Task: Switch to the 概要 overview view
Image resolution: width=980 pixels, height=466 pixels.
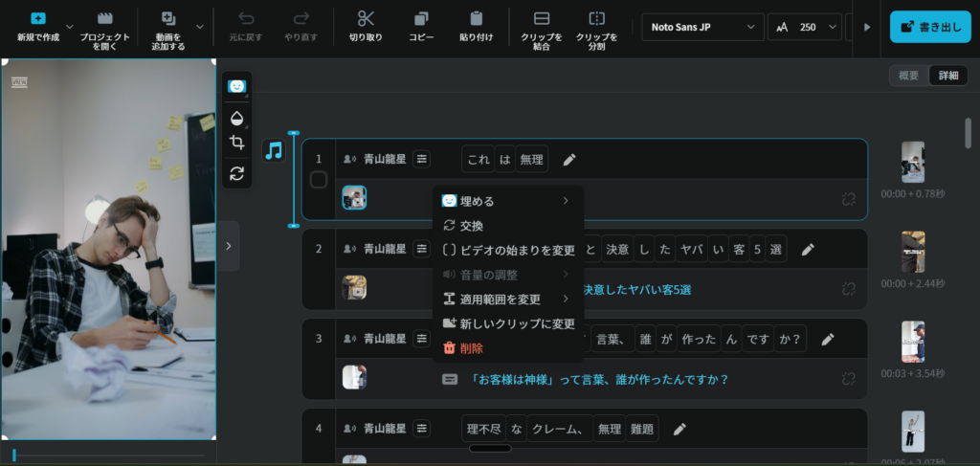Action: (x=908, y=76)
